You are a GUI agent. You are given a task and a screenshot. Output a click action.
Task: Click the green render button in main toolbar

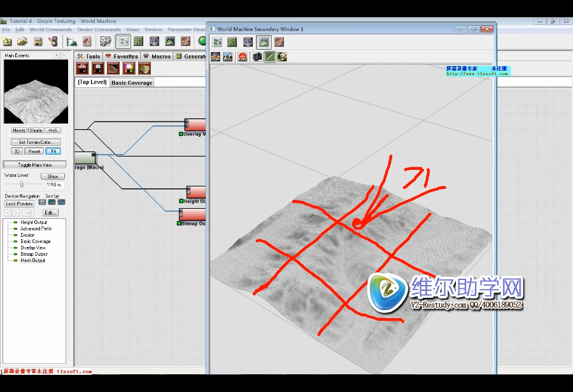click(x=201, y=41)
